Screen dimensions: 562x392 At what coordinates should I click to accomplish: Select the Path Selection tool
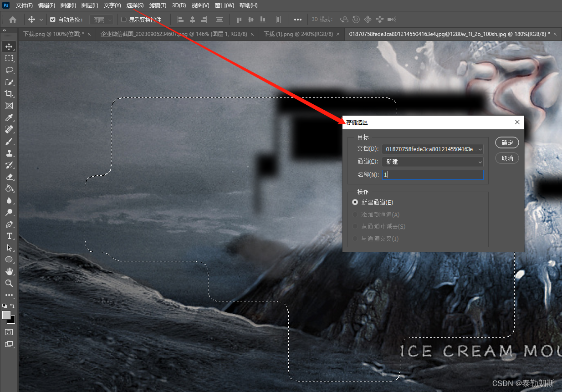click(x=9, y=248)
